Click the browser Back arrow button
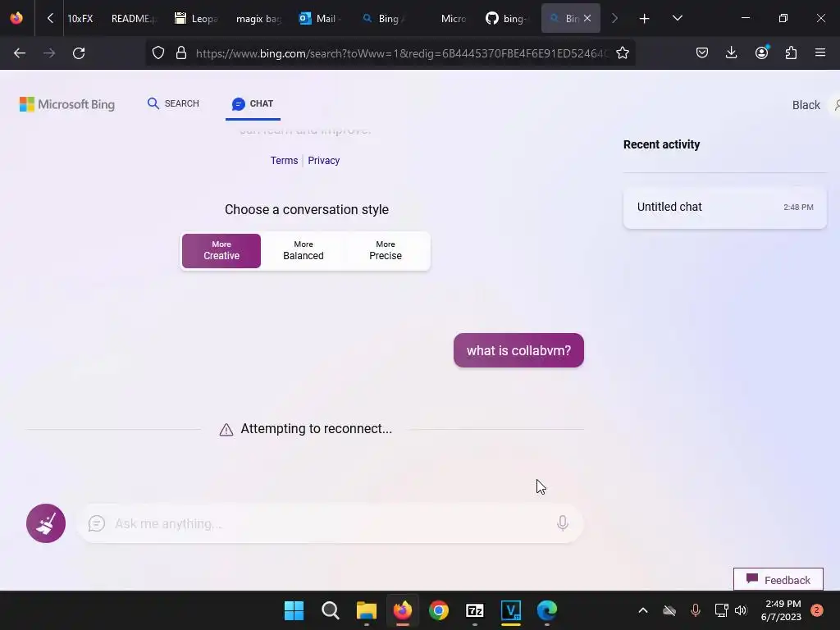The height and width of the screenshot is (630, 840). click(20, 53)
